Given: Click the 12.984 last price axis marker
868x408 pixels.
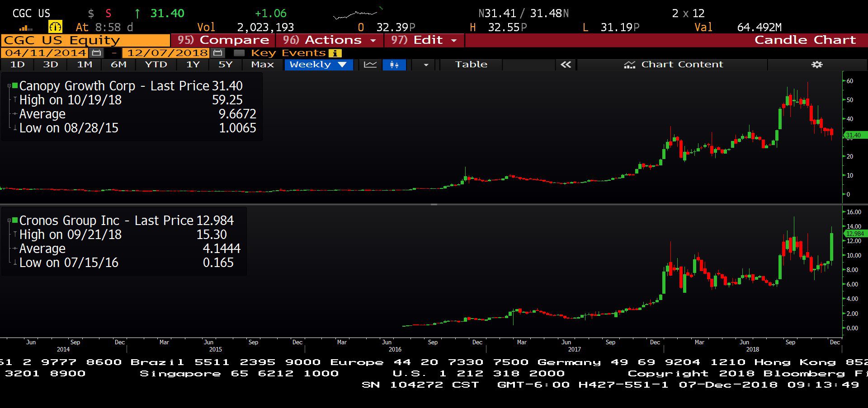Looking at the screenshot, I should point(854,234).
